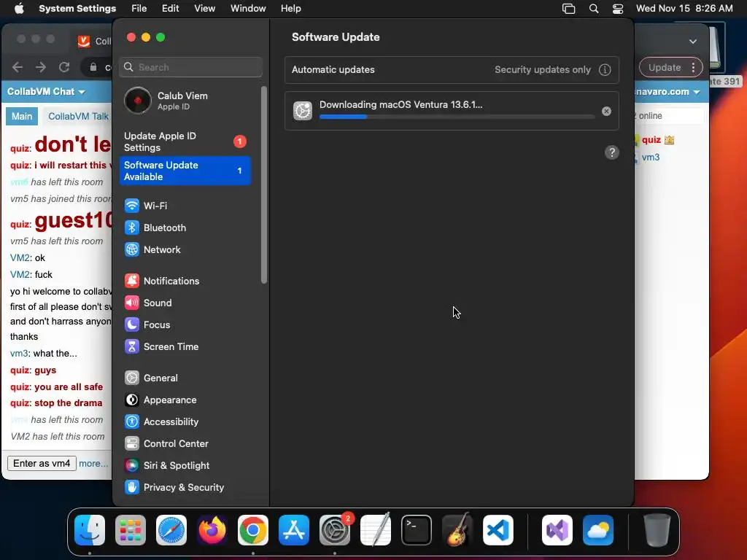Open the Apple menu
The height and width of the screenshot is (560, 747).
tap(19, 9)
